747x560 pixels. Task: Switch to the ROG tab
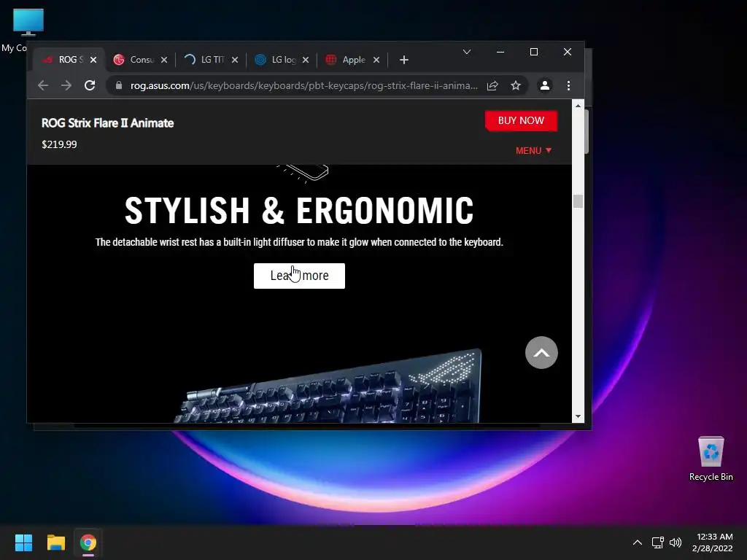click(x=69, y=60)
